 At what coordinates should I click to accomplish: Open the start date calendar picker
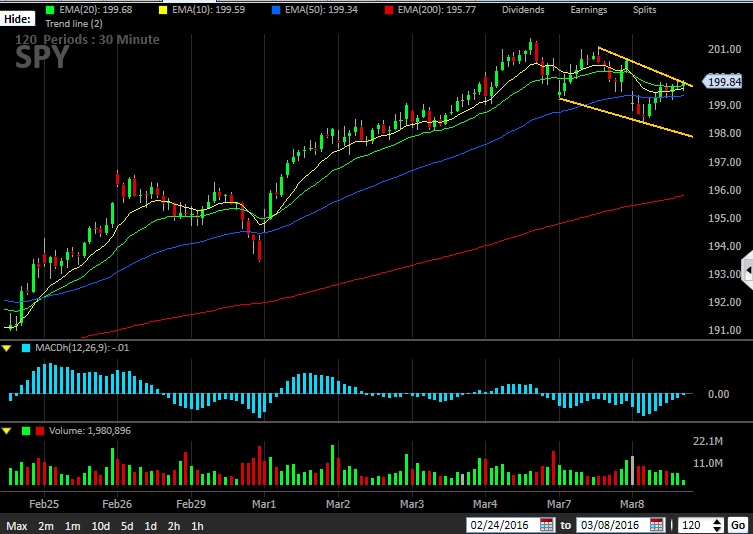pyautogui.click(x=546, y=525)
